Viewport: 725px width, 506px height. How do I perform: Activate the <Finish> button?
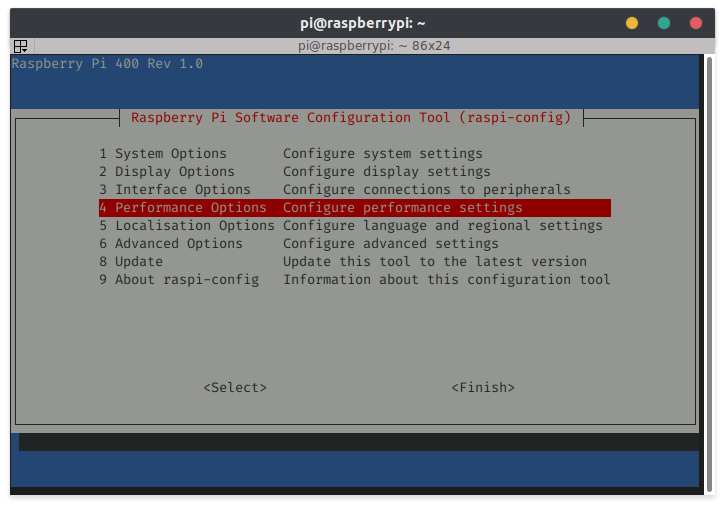click(483, 388)
